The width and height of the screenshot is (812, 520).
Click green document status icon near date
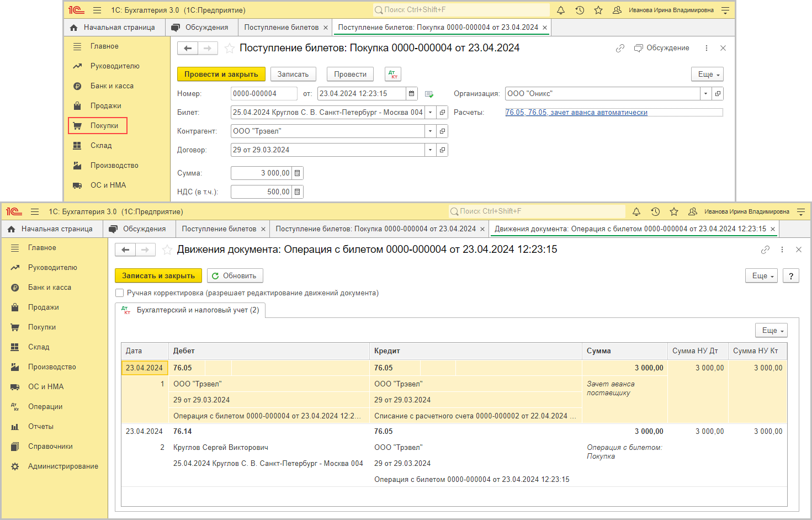(429, 94)
